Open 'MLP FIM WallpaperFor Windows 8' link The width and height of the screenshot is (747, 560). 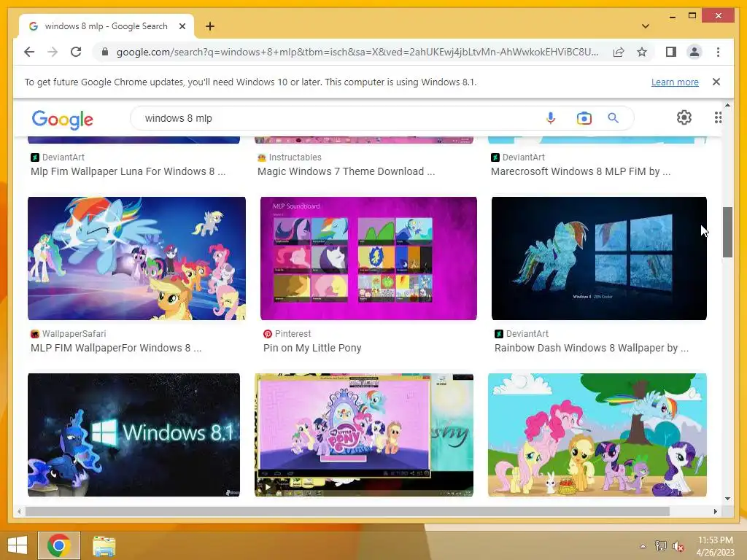click(116, 348)
